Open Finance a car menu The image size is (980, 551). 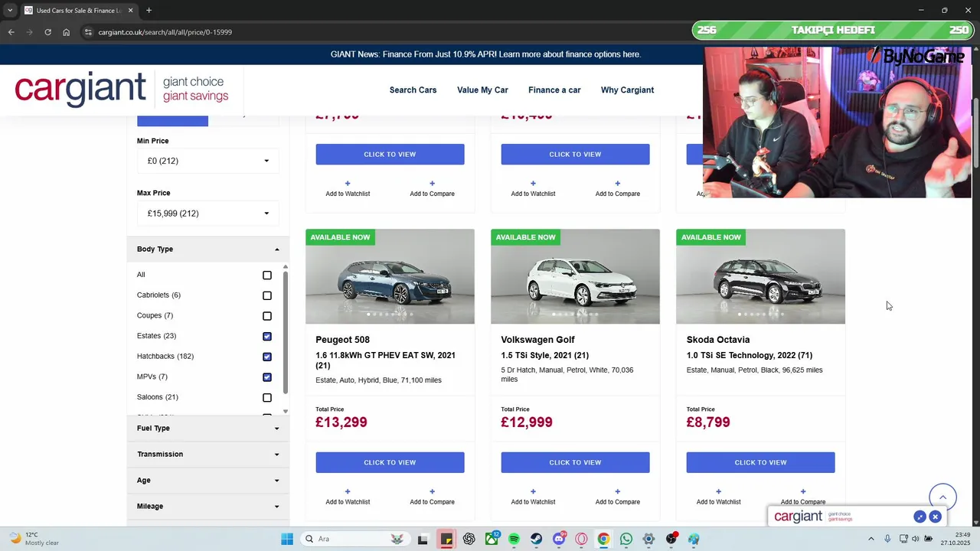click(554, 90)
